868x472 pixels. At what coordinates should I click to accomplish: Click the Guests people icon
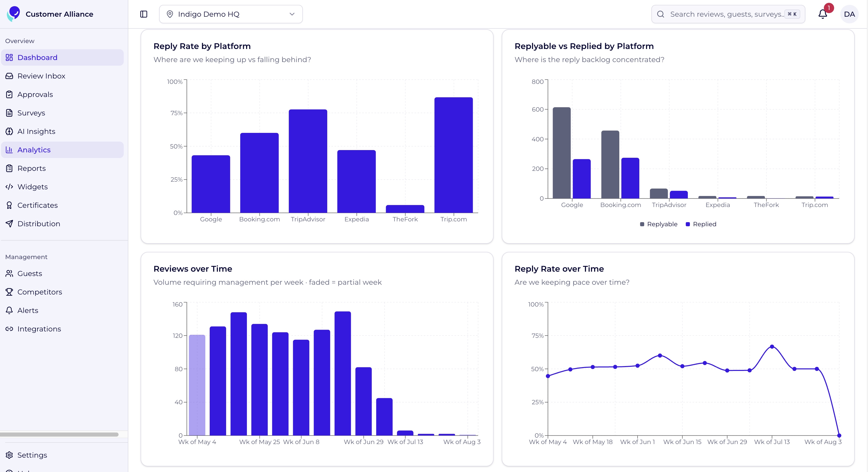tap(9, 273)
